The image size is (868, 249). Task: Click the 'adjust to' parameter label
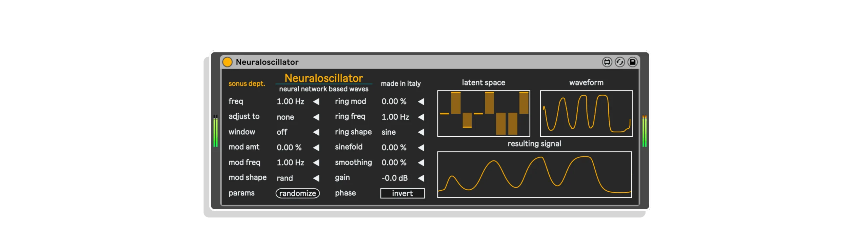[x=244, y=116]
